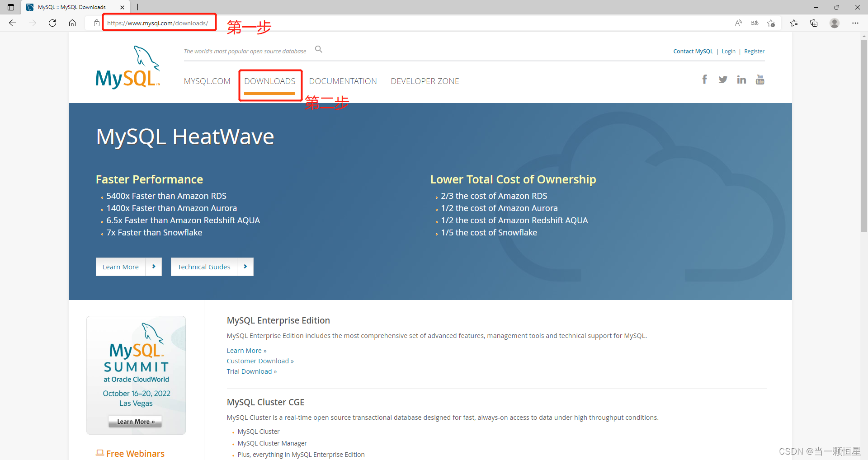The image size is (868, 460).
Task: Click the MySQL HeatWave heading
Action: [x=185, y=137]
